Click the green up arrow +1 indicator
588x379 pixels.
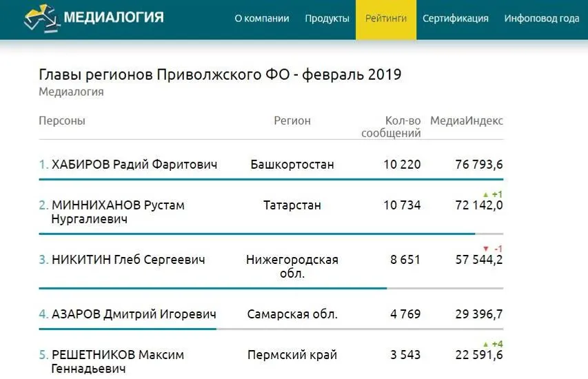click(x=492, y=195)
